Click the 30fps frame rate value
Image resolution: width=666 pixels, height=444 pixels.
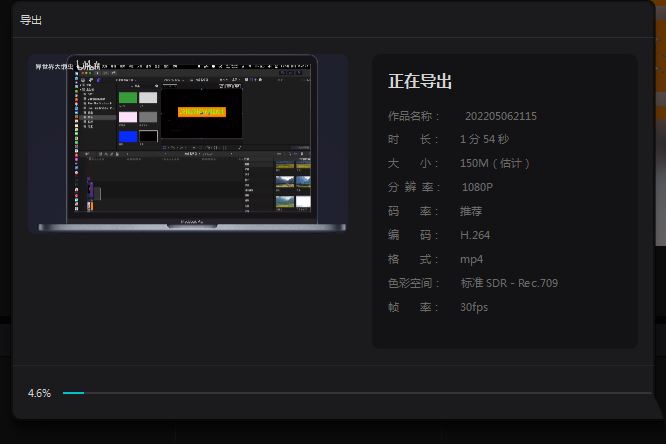click(x=474, y=308)
